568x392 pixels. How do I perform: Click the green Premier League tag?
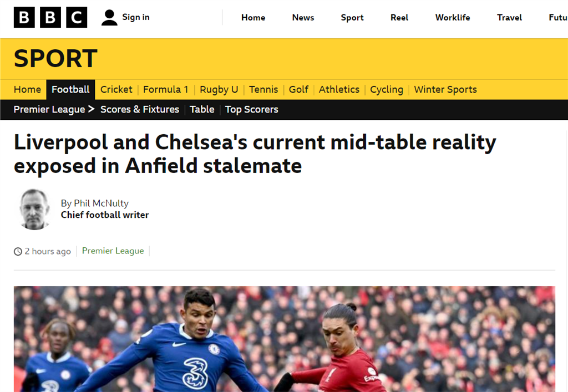[113, 251]
